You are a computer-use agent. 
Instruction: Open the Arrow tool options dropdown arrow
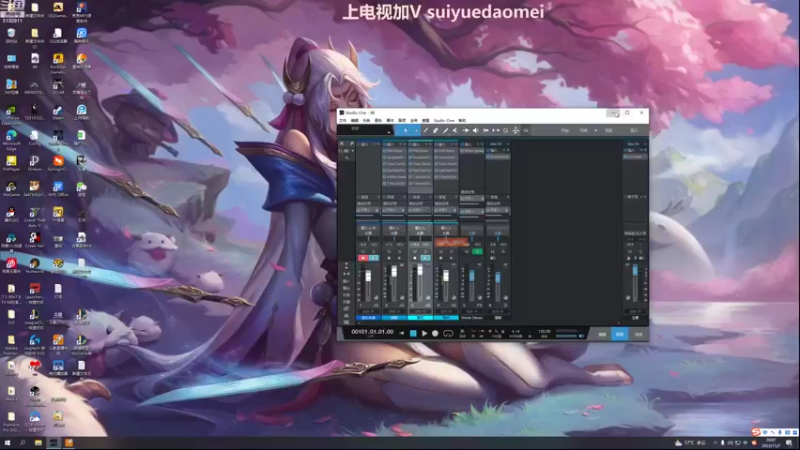(416, 131)
